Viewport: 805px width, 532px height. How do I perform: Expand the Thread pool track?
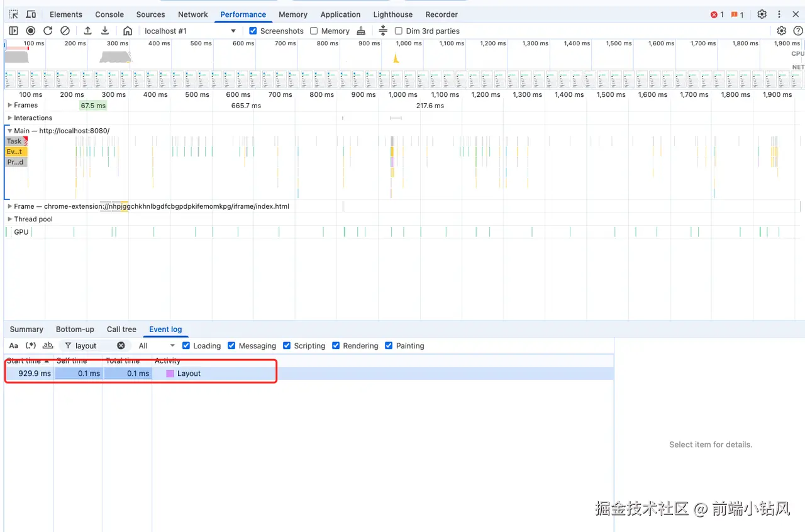click(9, 219)
